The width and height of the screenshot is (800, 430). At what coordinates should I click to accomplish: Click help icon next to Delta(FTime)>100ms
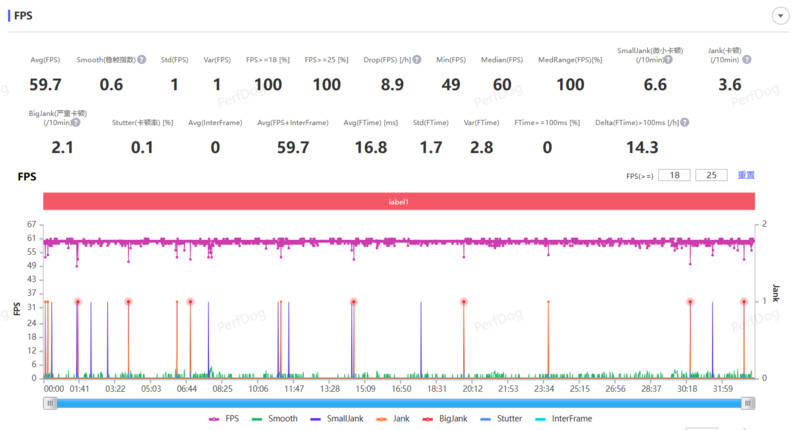(x=685, y=122)
